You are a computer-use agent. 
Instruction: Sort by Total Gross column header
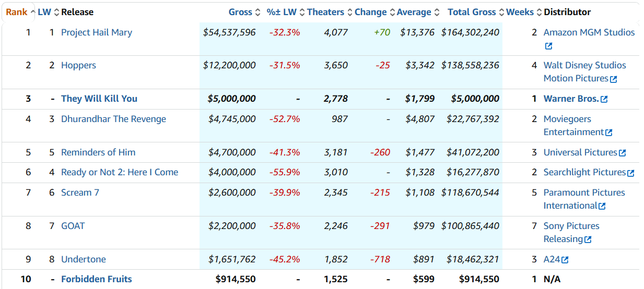[x=472, y=12]
